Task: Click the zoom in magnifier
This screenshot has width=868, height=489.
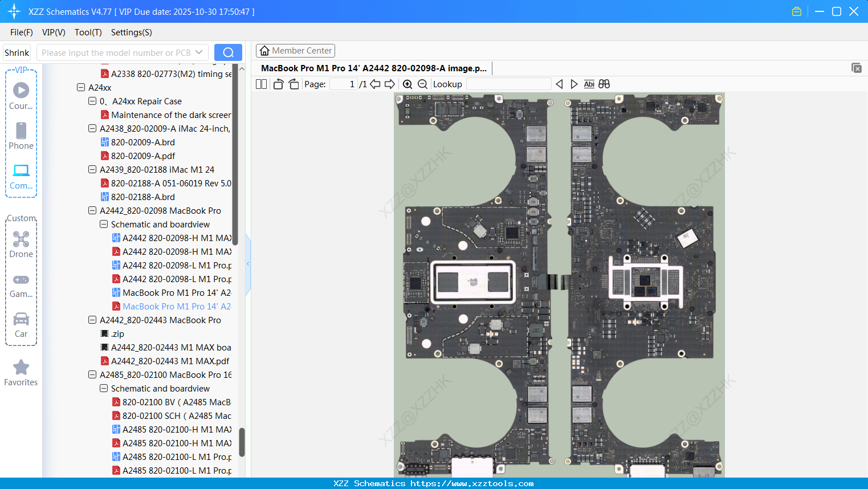Action: click(407, 84)
